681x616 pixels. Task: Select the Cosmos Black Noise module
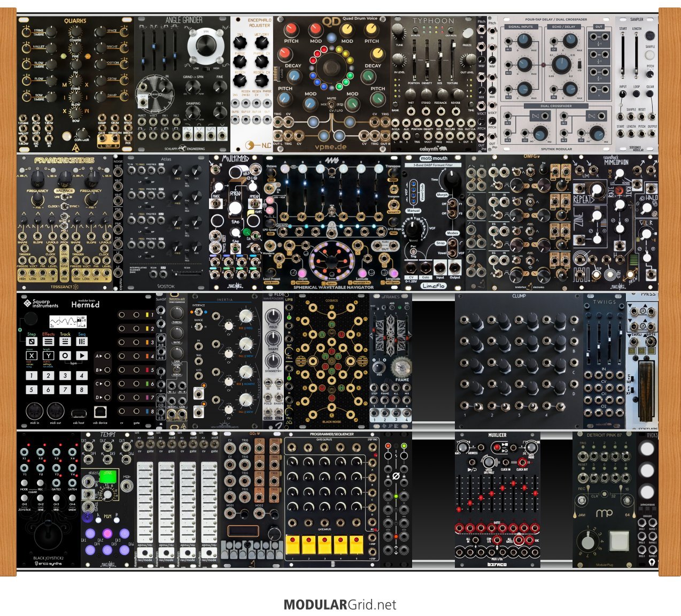coord(332,361)
